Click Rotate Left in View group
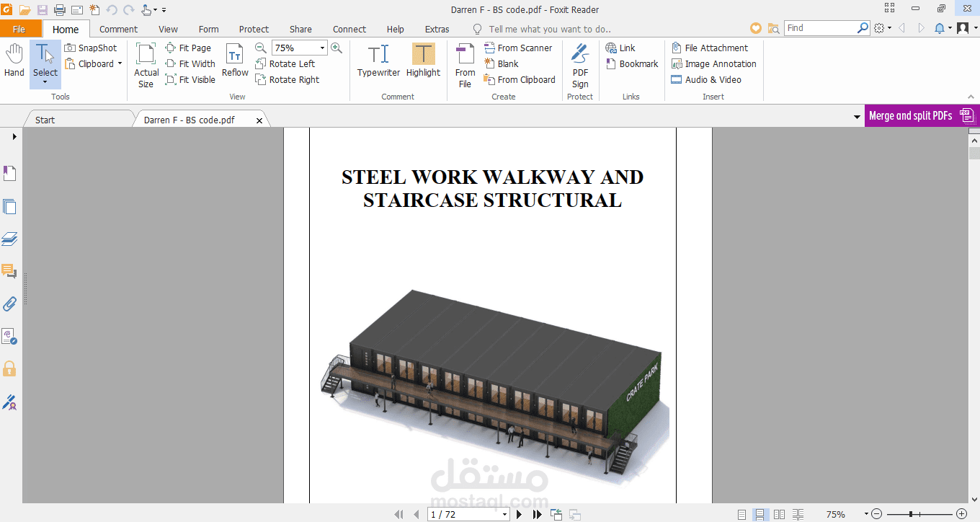 click(285, 63)
